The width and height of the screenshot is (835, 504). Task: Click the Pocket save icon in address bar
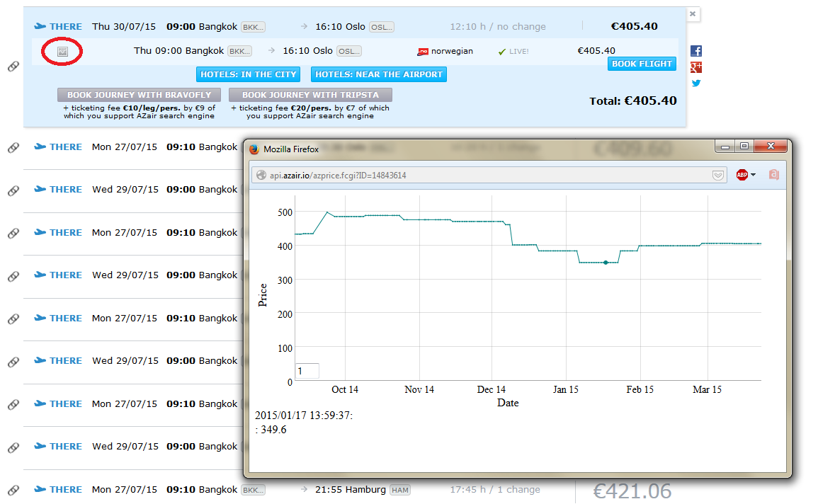point(718,176)
